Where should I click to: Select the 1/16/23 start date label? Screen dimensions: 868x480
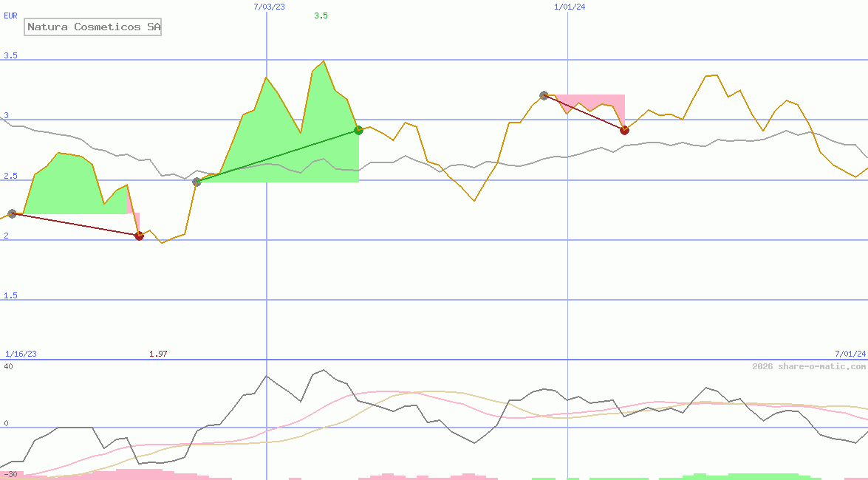click(21, 354)
